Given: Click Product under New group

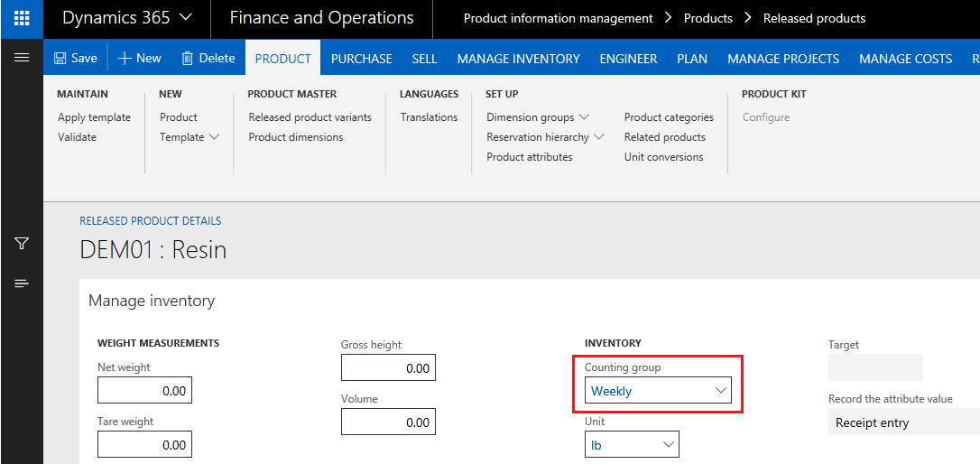Looking at the screenshot, I should point(179,117).
